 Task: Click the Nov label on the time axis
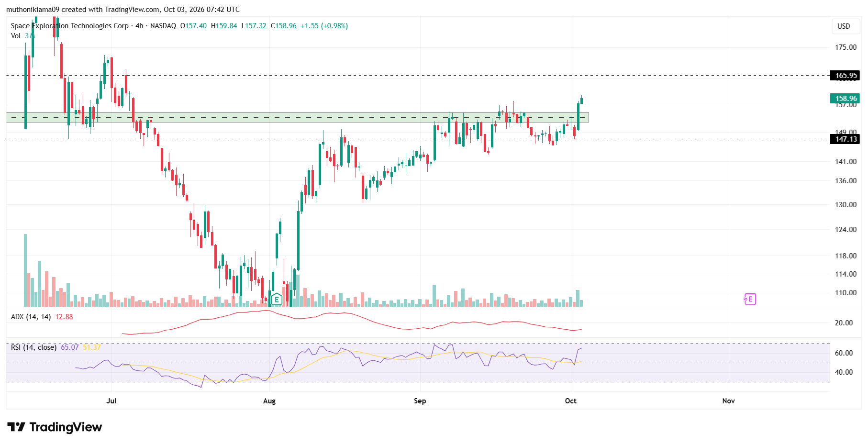[x=728, y=400]
